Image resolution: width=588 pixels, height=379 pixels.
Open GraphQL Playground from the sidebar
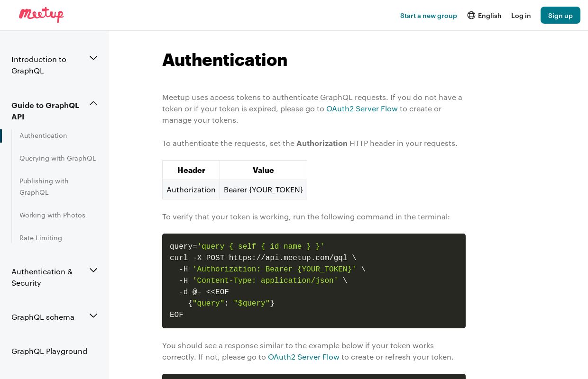[49, 351]
